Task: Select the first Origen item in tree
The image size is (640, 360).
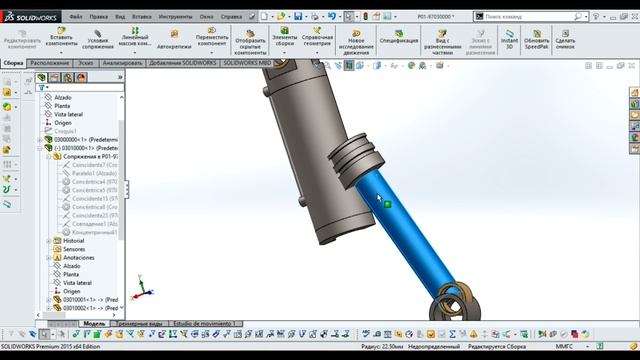Action: (x=63, y=123)
